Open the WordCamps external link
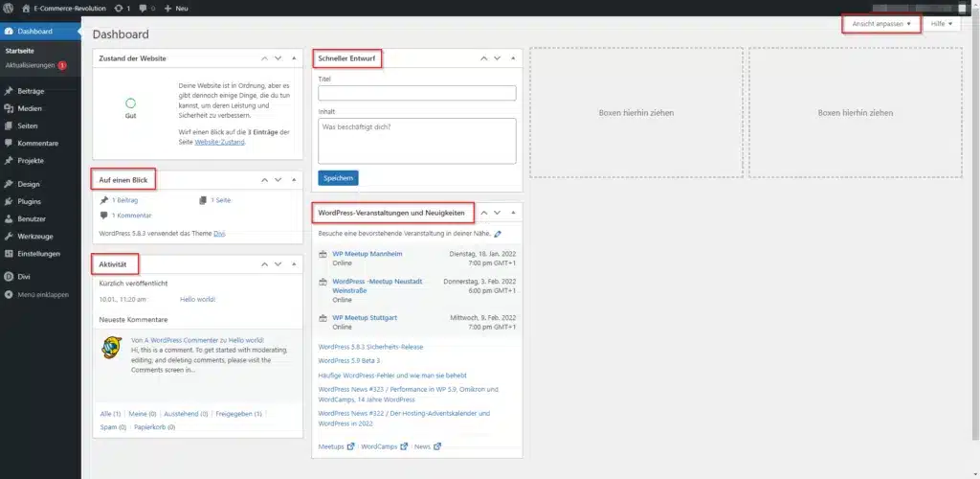 385,447
